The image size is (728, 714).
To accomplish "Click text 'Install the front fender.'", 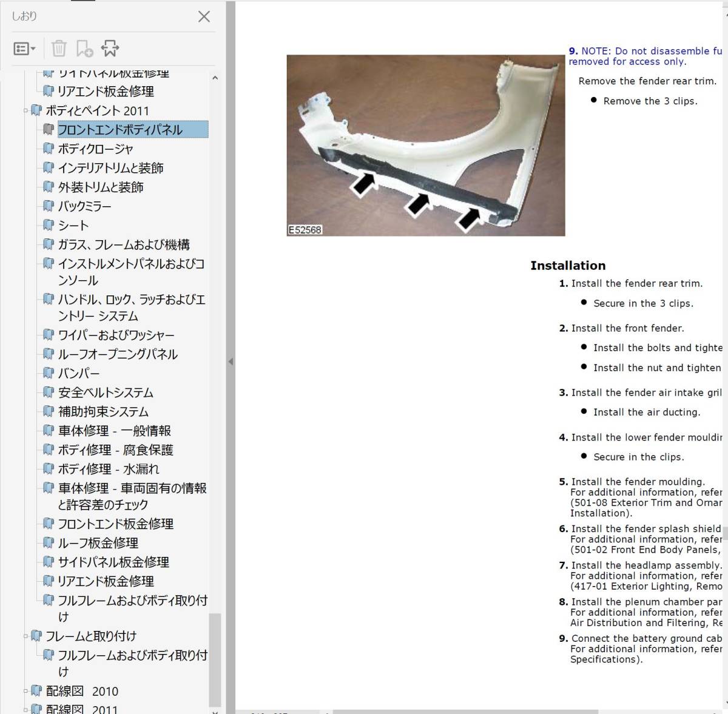I will (x=628, y=328).
